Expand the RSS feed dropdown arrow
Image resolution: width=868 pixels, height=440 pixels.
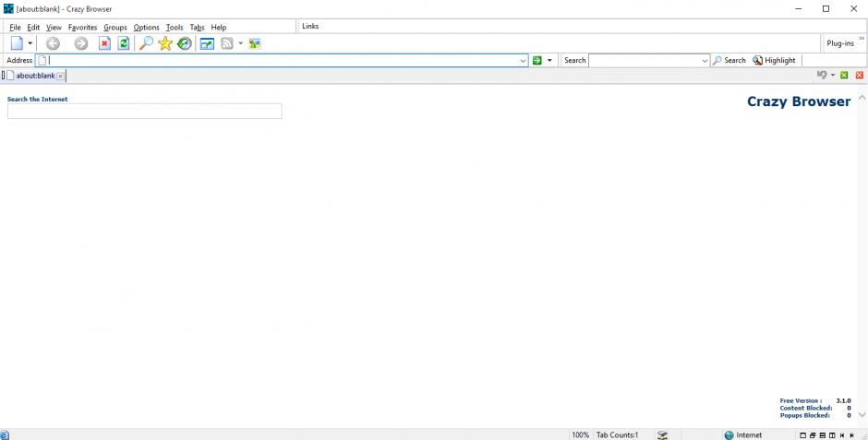pyautogui.click(x=240, y=43)
